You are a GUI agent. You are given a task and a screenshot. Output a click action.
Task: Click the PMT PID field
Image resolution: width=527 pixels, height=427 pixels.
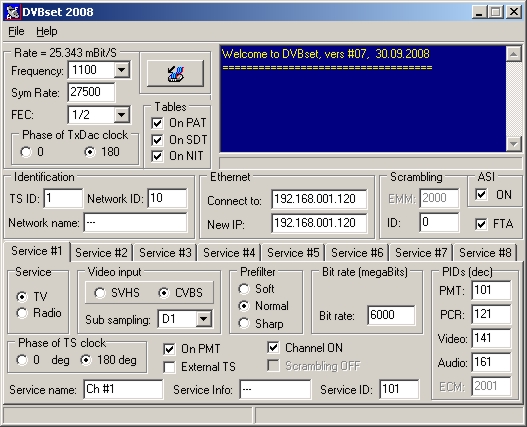(x=491, y=290)
